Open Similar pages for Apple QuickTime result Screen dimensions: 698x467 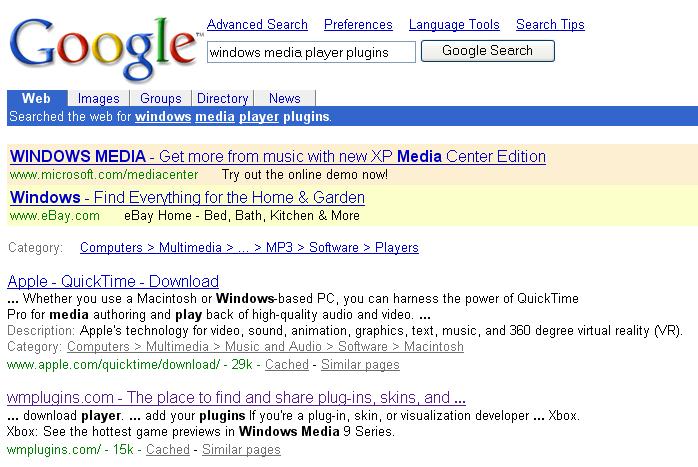pyautogui.click(x=360, y=365)
